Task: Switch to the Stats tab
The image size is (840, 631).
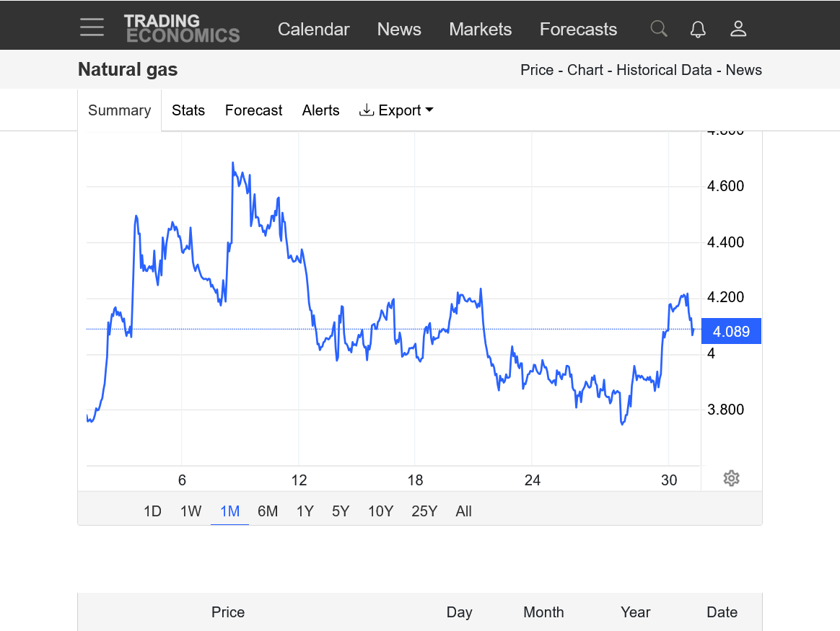Action: pos(188,110)
